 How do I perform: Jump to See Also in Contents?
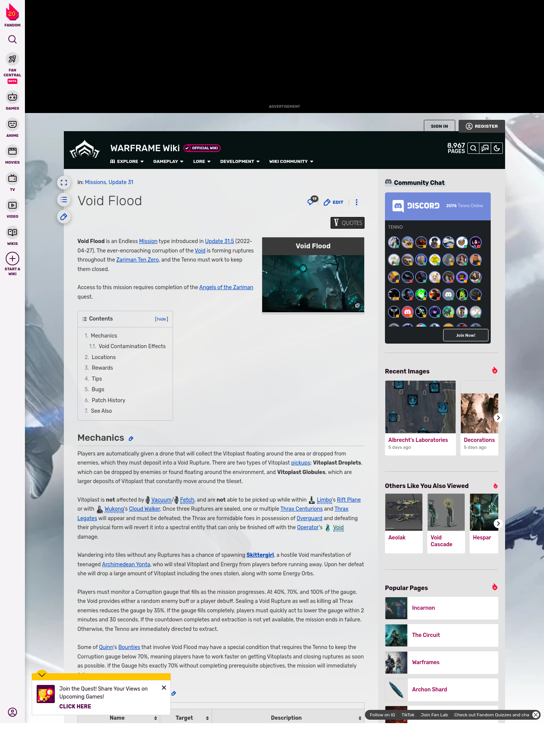click(101, 411)
